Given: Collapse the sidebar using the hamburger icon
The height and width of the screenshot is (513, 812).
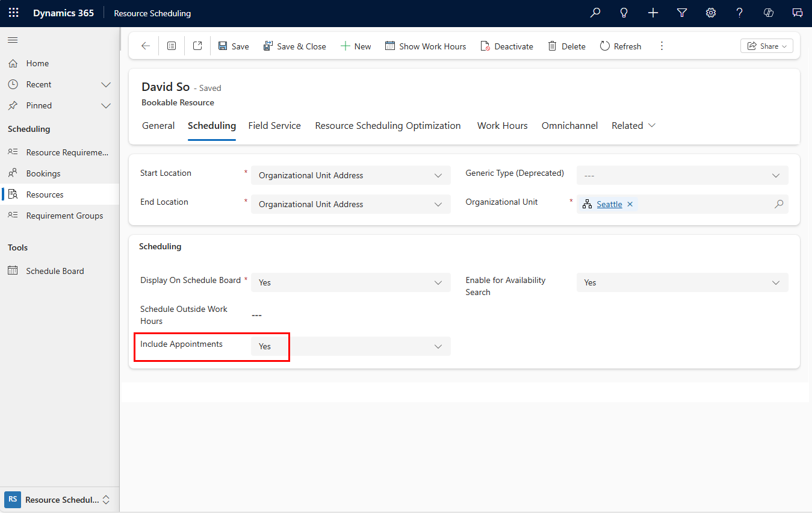Looking at the screenshot, I should pos(12,40).
